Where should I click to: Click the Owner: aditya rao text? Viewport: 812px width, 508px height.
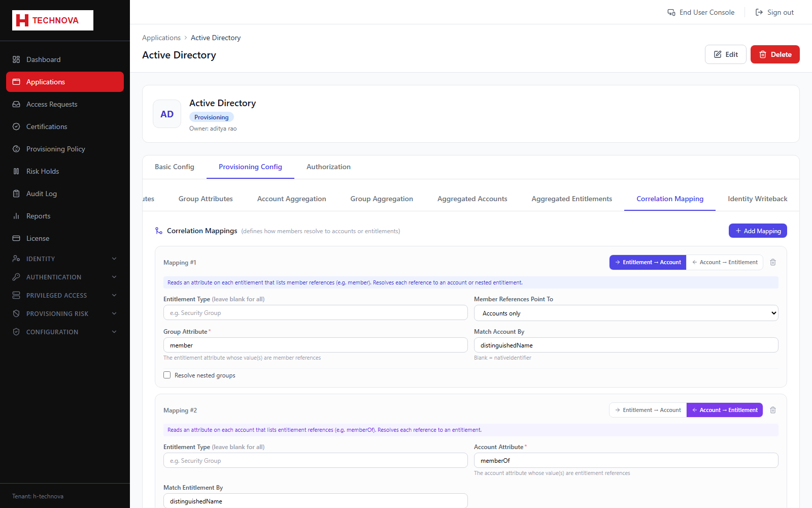click(213, 129)
